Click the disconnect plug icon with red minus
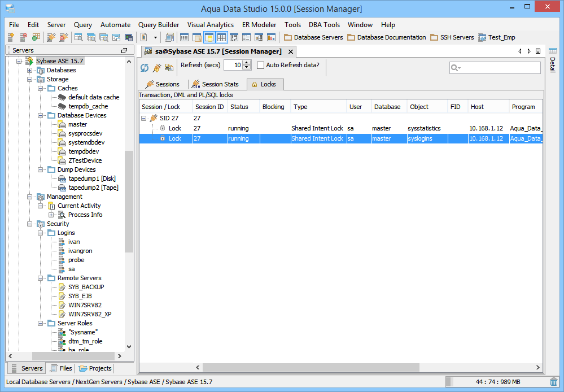The height and width of the screenshot is (392, 564). tap(64, 37)
